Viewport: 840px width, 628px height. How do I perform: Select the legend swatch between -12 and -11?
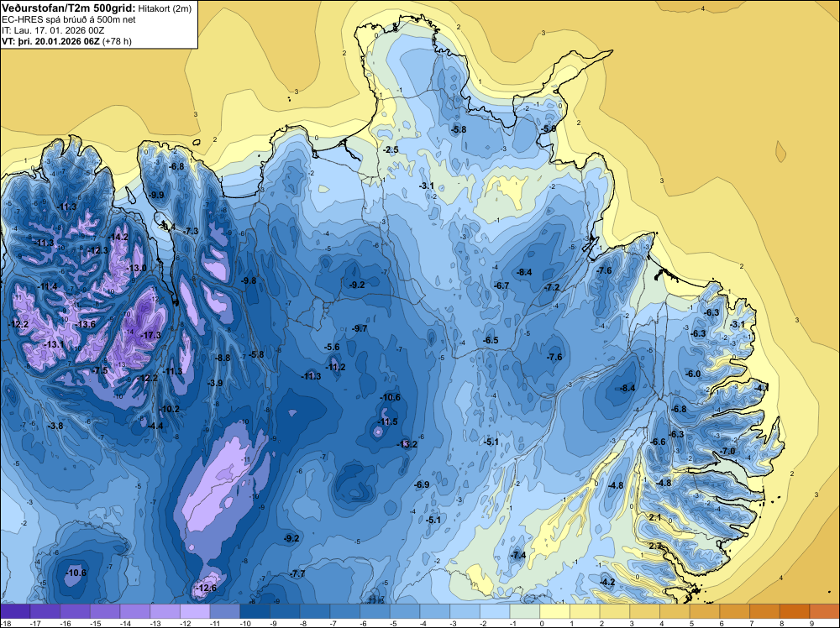click(x=195, y=611)
